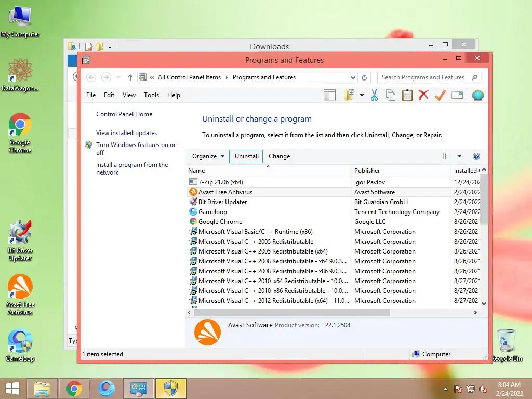532x399 pixels.
Task: Click the Change button
Action: tap(279, 156)
